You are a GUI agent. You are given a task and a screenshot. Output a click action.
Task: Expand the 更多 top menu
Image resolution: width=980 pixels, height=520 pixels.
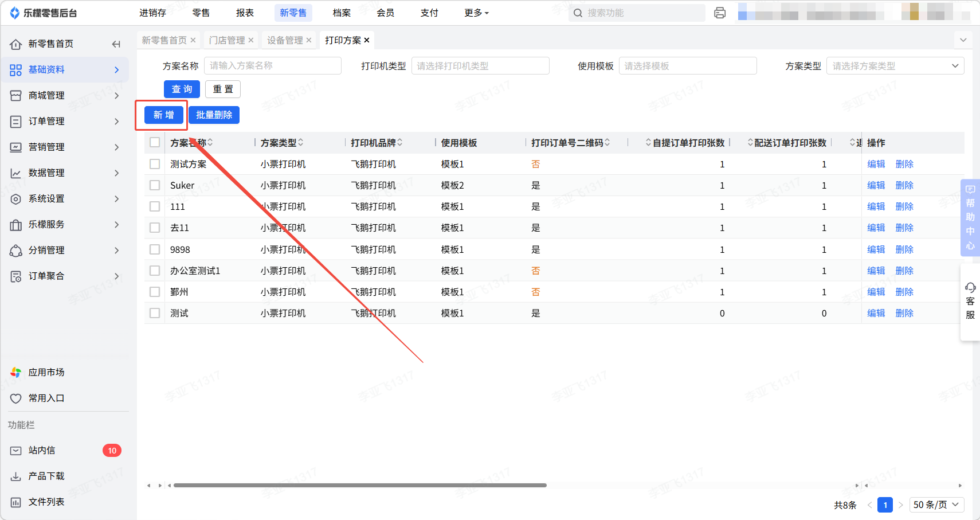(476, 13)
